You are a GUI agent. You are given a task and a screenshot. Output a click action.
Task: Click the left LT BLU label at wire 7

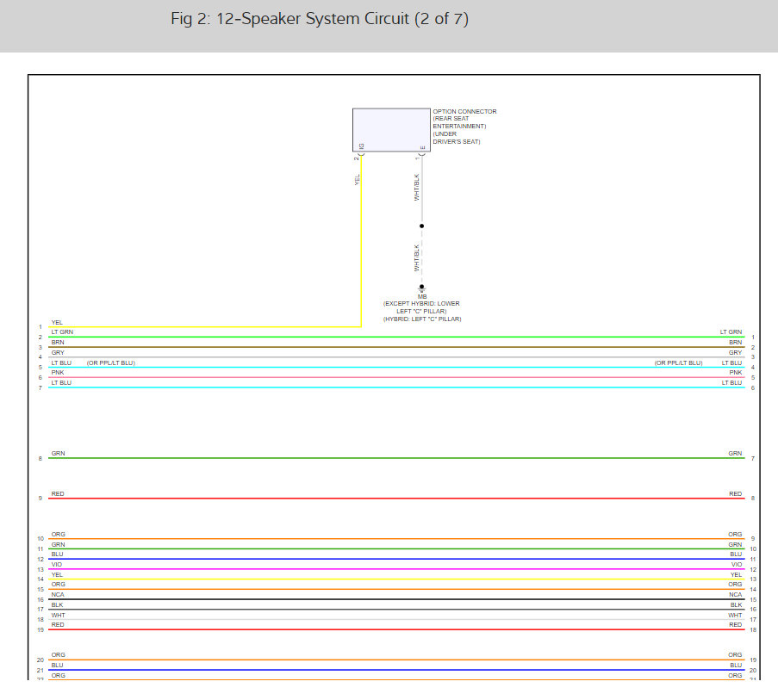point(61,383)
